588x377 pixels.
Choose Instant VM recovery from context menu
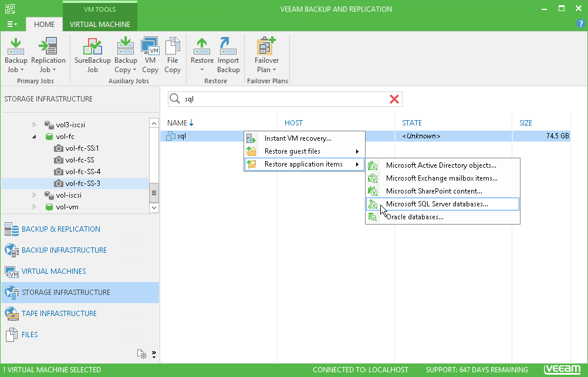(305, 138)
